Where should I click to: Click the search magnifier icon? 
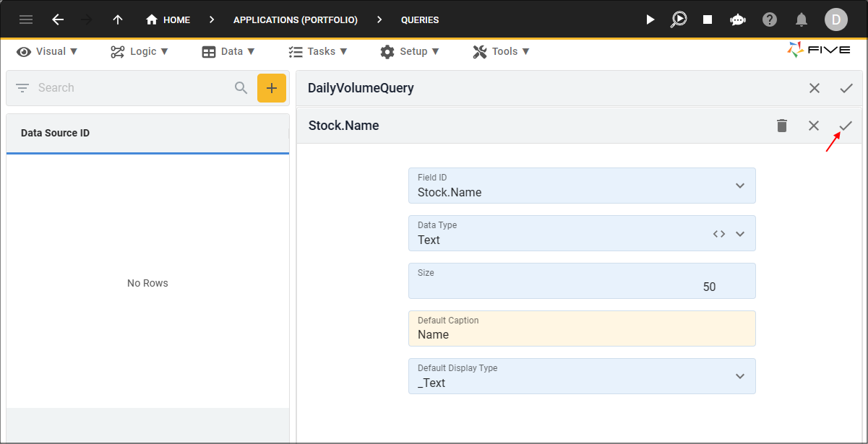click(x=241, y=88)
